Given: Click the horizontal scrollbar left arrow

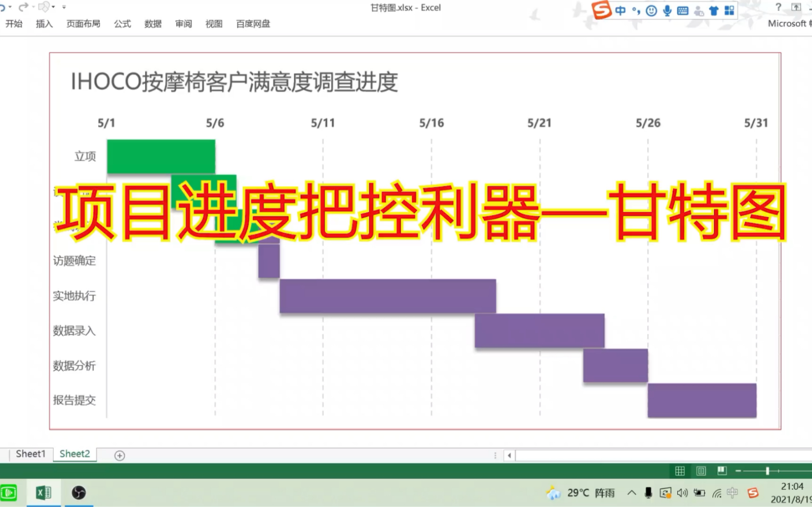Looking at the screenshot, I should click(509, 455).
